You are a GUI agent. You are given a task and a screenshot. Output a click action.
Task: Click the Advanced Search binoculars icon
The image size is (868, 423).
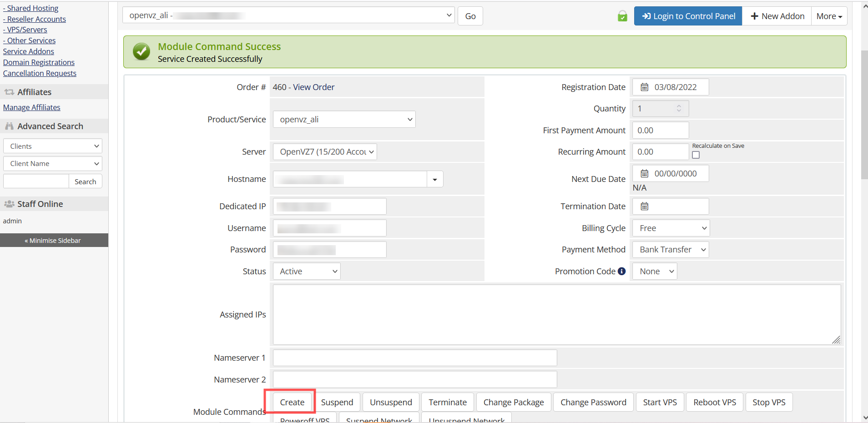click(x=9, y=126)
